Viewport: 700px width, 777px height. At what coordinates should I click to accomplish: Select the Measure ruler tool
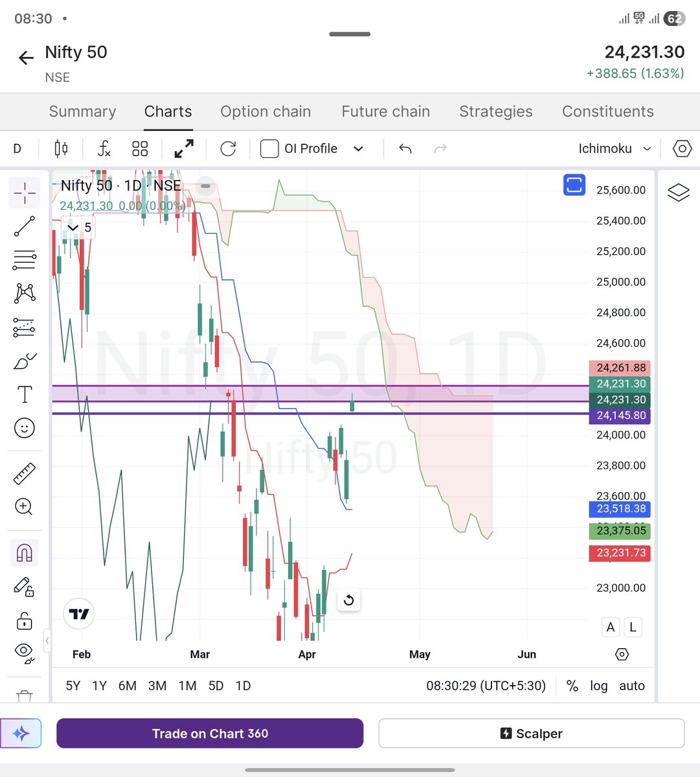click(24, 473)
